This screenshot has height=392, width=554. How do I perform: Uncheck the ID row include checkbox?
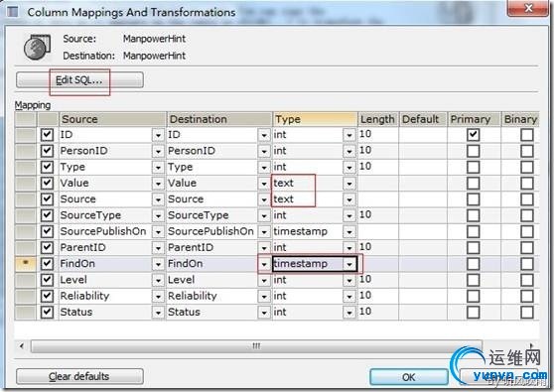(x=47, y=135)
